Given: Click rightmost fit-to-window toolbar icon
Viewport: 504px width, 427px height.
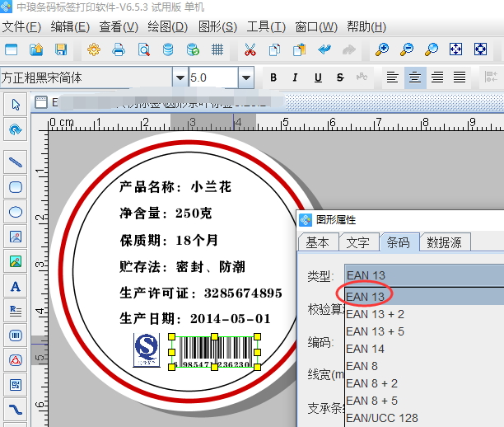Looking at the screenshot, I should pyautogui.click(x=481, y=49).
